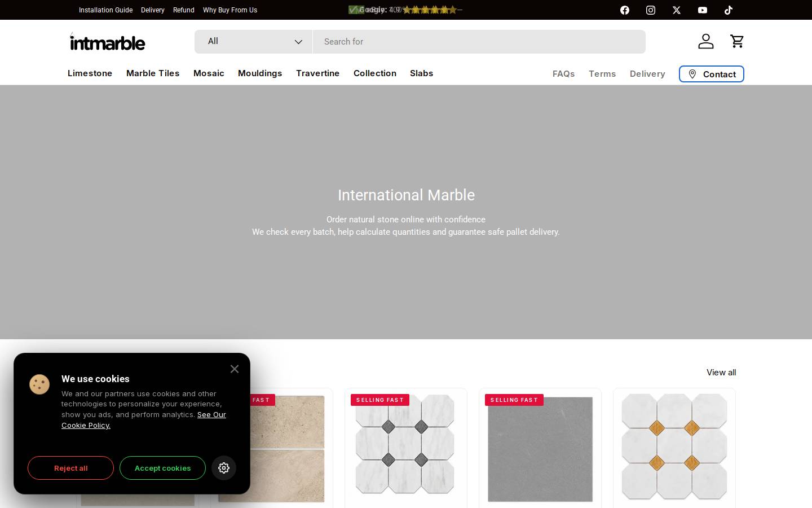Click the Google rating stars banner

point(405,10)
